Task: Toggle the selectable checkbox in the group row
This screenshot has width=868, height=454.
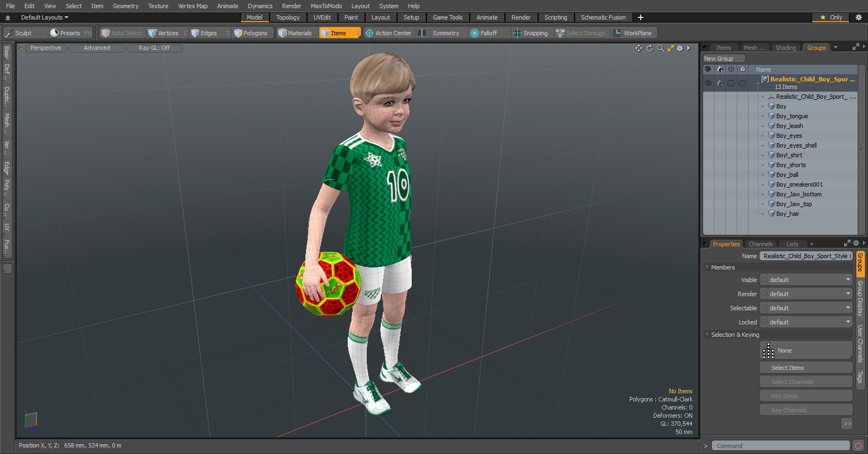Action: click(x=731, y=83)
